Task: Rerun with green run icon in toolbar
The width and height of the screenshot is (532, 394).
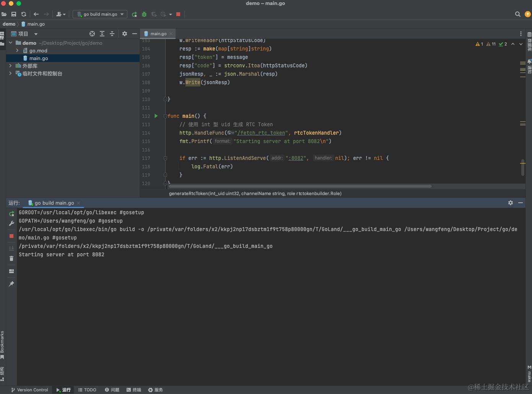Action: coord(134,14)
